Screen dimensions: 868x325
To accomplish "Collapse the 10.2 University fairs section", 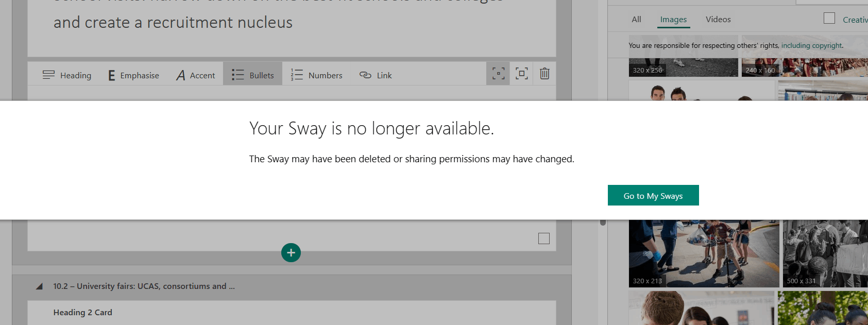I will coord(39,286).
